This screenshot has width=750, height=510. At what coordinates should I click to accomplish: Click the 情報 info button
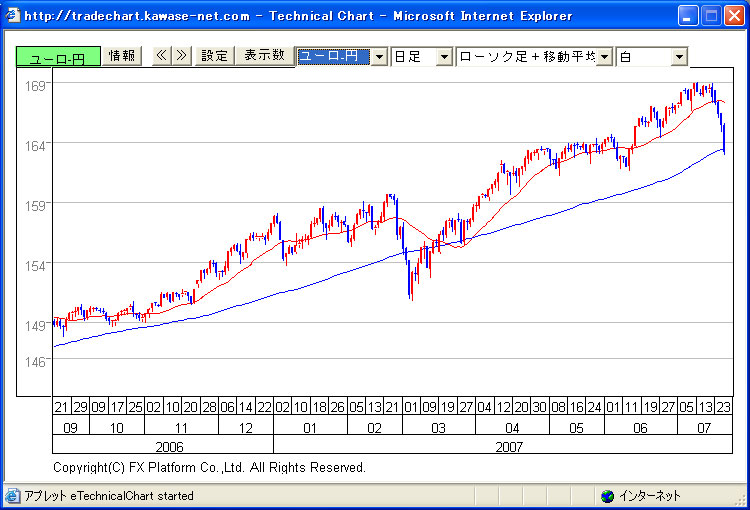pyautogui.click(x=123, y=56)
